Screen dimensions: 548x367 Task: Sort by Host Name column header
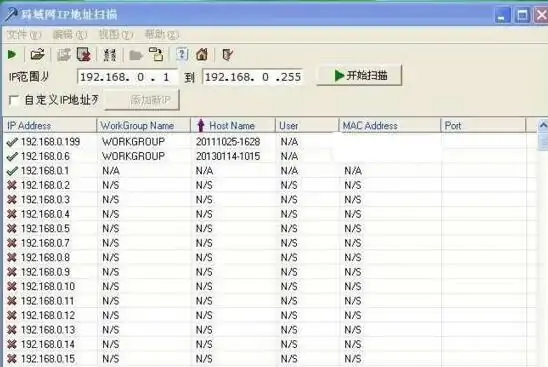click(x=233, y=125)
